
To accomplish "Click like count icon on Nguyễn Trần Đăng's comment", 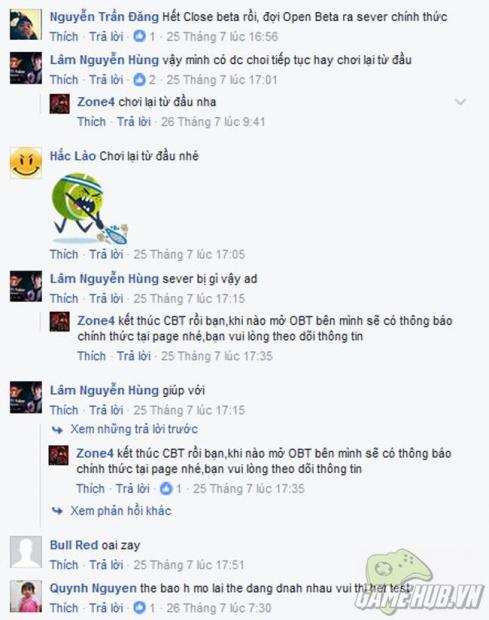I will [139, 36].
